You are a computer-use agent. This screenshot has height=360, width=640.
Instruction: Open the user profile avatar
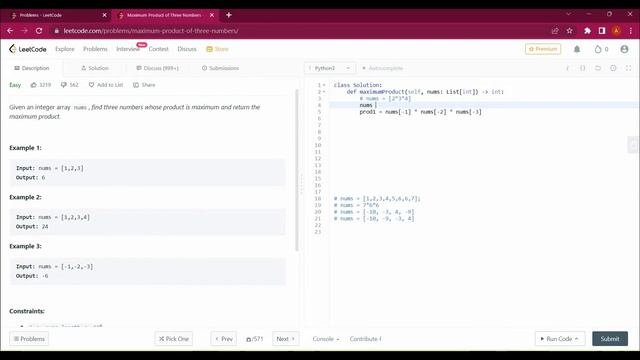(x=624, y=49)
